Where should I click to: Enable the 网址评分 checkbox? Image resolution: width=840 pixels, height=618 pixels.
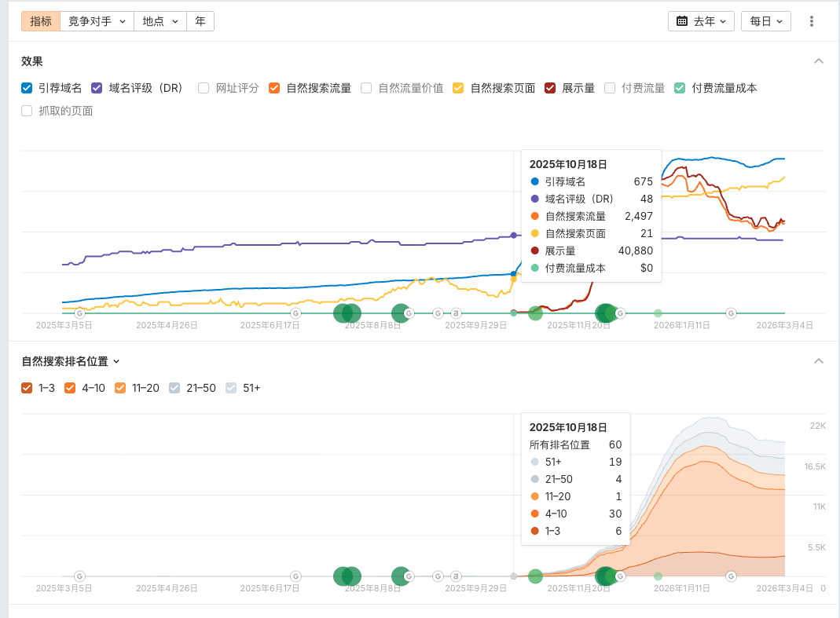pyautogui.click(x=203, y=88)
